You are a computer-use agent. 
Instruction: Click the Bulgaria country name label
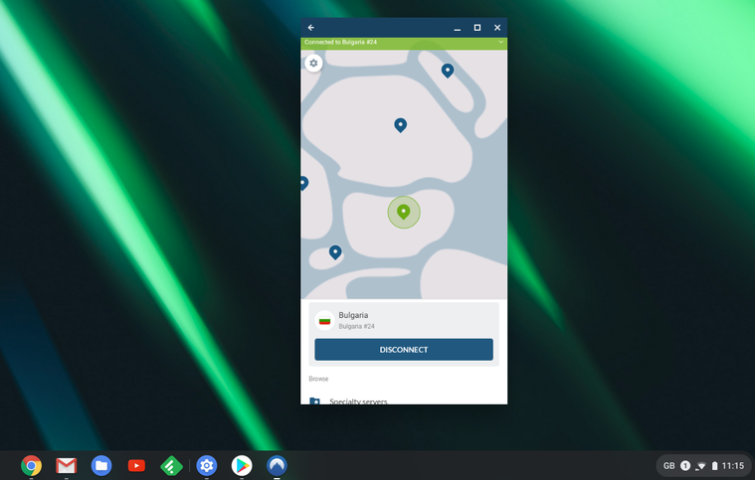tap(353, 315)
